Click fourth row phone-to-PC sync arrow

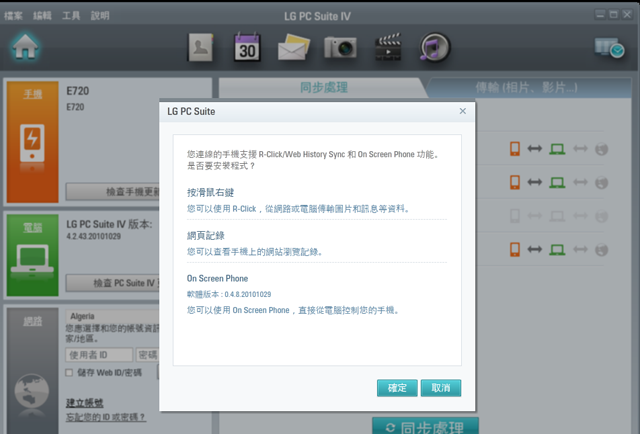[535, 249]
